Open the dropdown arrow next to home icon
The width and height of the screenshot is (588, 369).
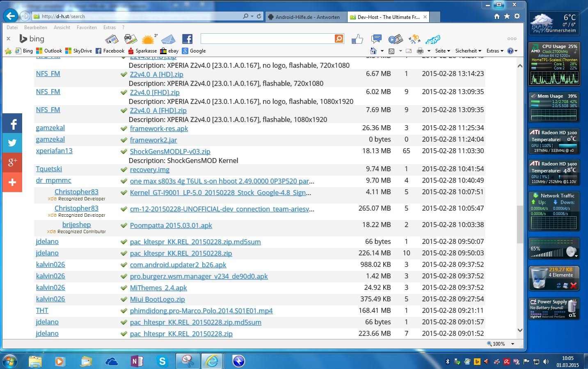(382, 51)
